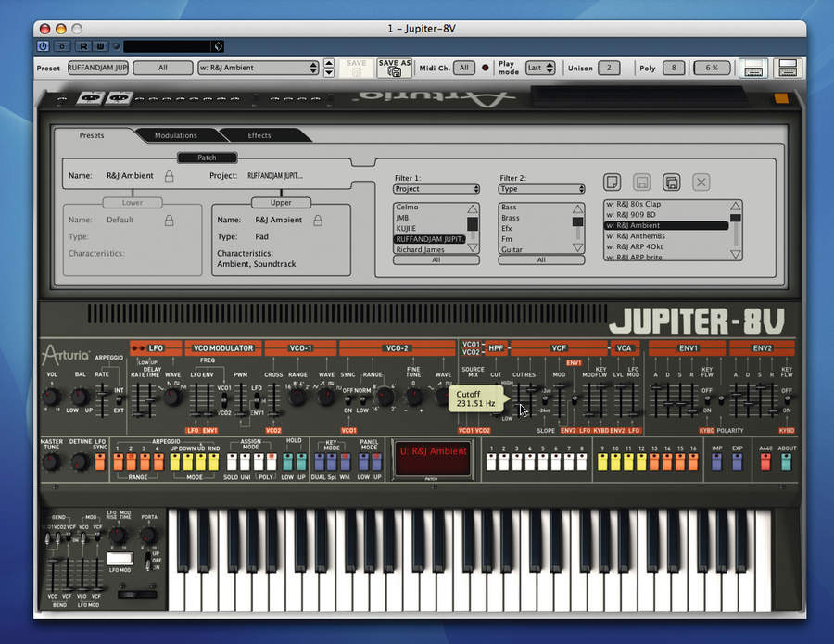This screenshot has height=644, width=834.
Task: Show the keyboard-only view icon
Action: 753,68
